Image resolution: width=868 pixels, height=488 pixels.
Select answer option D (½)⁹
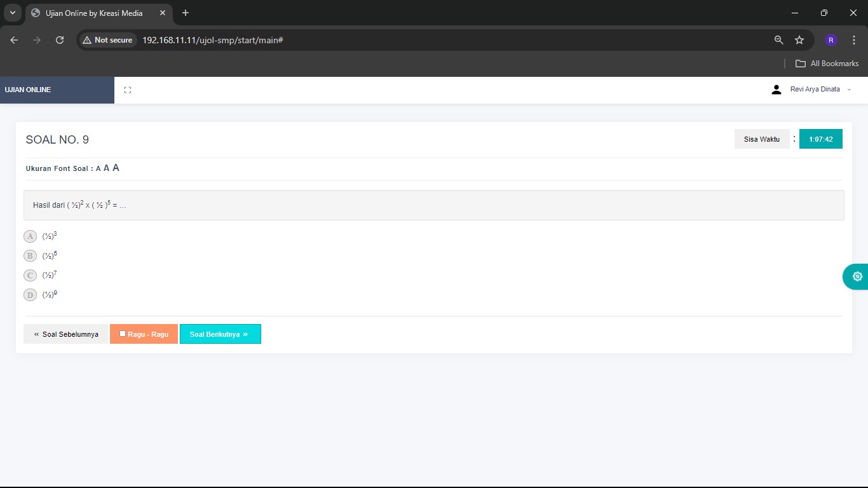point(30,295)
